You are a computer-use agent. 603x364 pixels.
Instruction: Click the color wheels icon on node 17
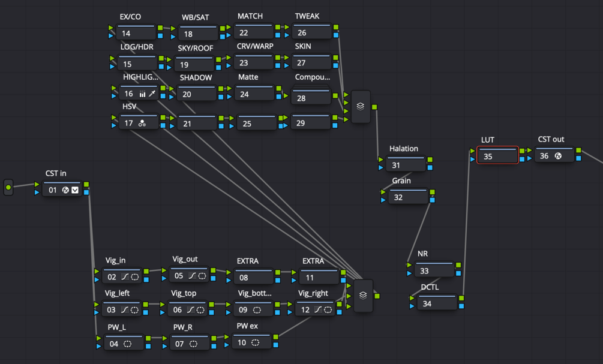pyautogui.click(x=142, y=123)
